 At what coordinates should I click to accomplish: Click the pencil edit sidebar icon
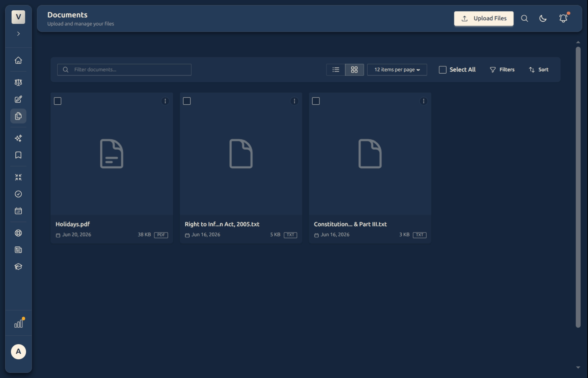click(18, 99)
